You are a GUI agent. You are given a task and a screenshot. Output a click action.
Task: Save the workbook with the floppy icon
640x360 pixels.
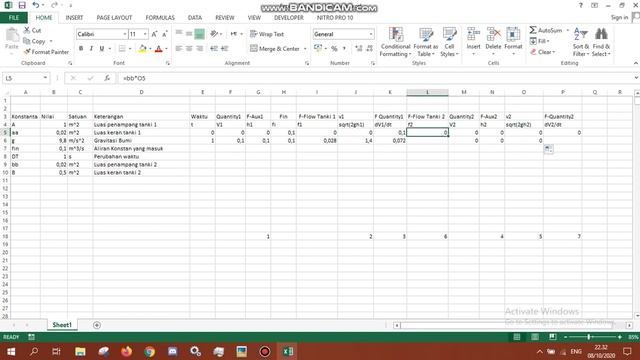[x=22, y=5]
